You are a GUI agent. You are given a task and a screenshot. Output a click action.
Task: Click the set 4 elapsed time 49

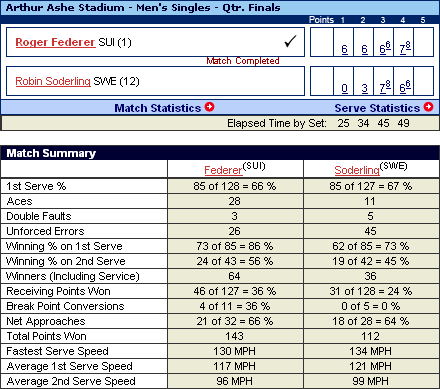(x=403, y=123)
